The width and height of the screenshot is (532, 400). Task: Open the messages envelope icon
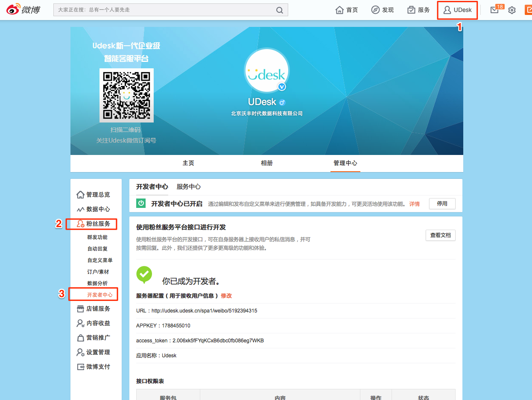pyautogui.click(x=494, y=10)
